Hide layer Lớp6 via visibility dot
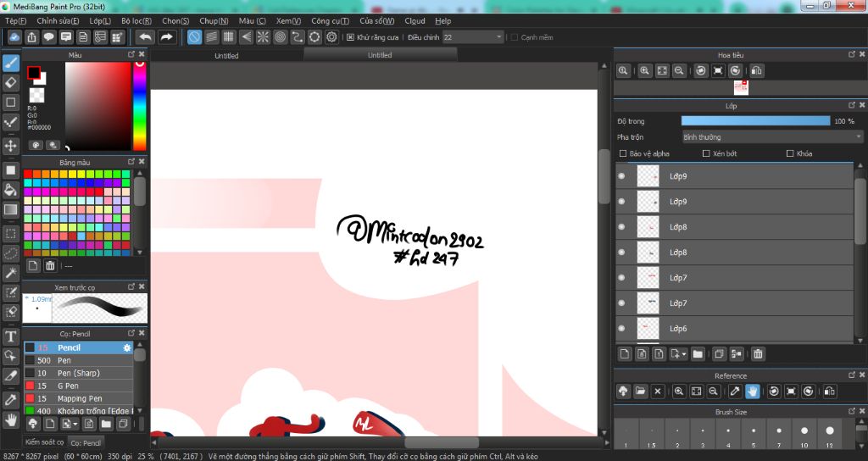This screenshot has width=868, height=461. 621,328
